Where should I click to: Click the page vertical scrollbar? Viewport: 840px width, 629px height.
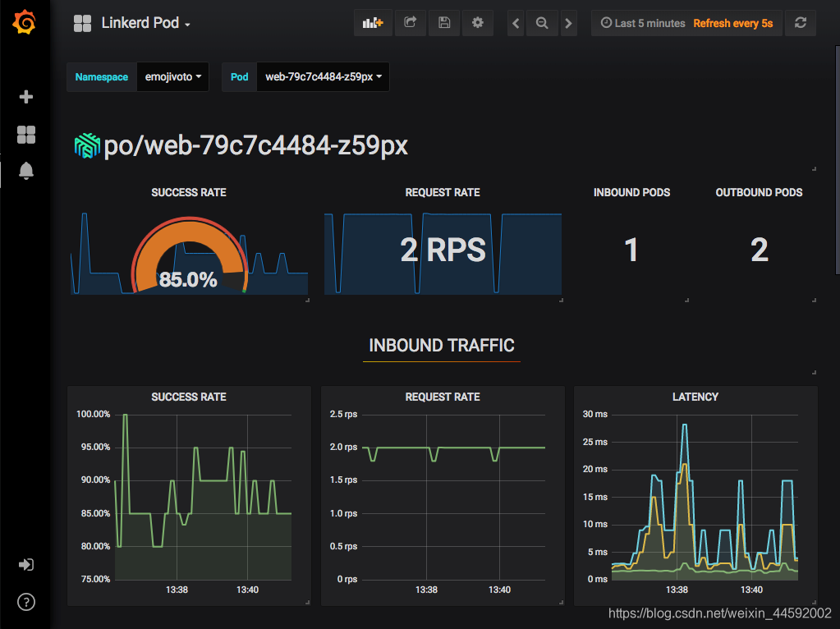tap(838, 161)
